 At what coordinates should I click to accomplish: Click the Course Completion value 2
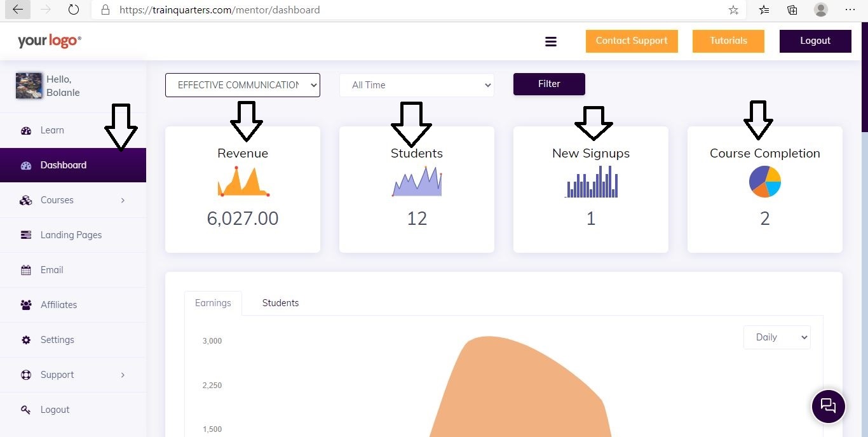pyautogui.click(x=765, y=218)
